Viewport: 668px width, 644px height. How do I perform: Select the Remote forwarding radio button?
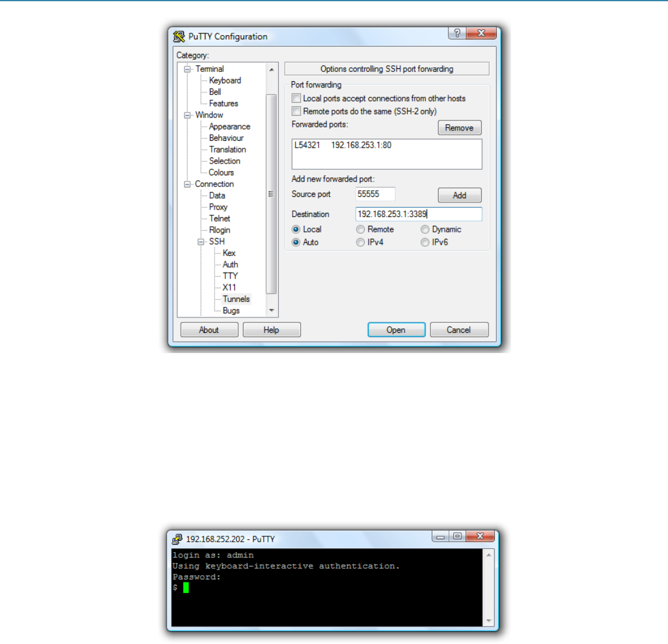[x=360, y=229]
